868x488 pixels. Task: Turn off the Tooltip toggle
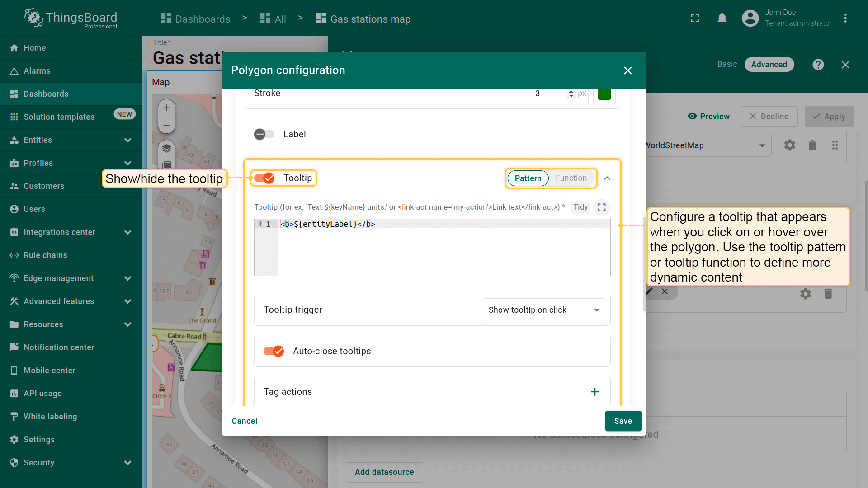(x=264, y=178)
